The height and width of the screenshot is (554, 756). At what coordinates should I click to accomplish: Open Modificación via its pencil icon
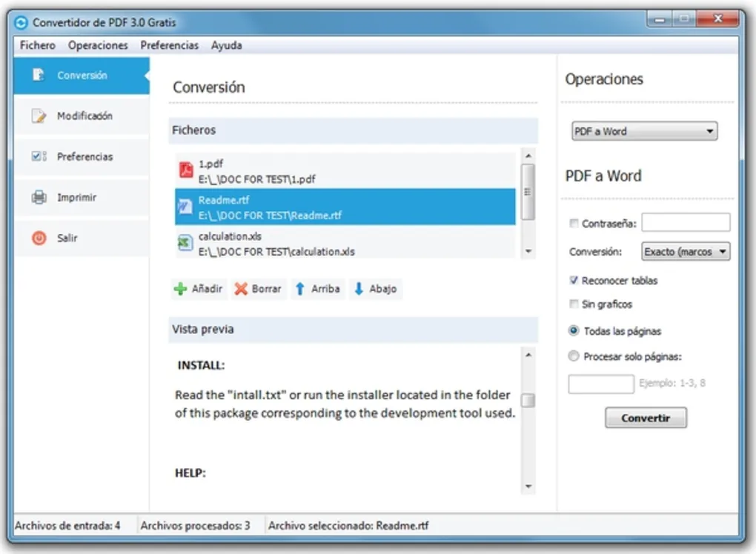(39, 116)
